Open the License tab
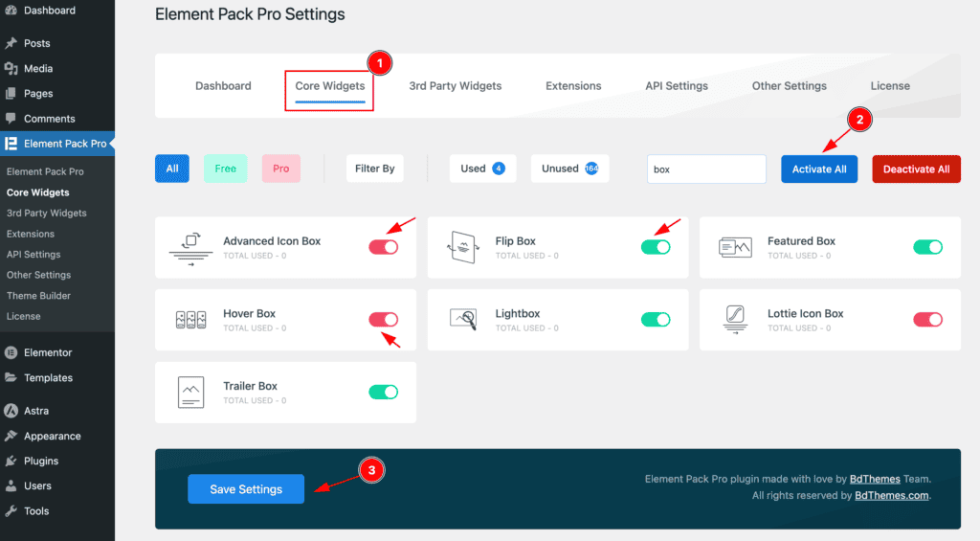This screenshot has height=541, width=980. click(890, 85)
